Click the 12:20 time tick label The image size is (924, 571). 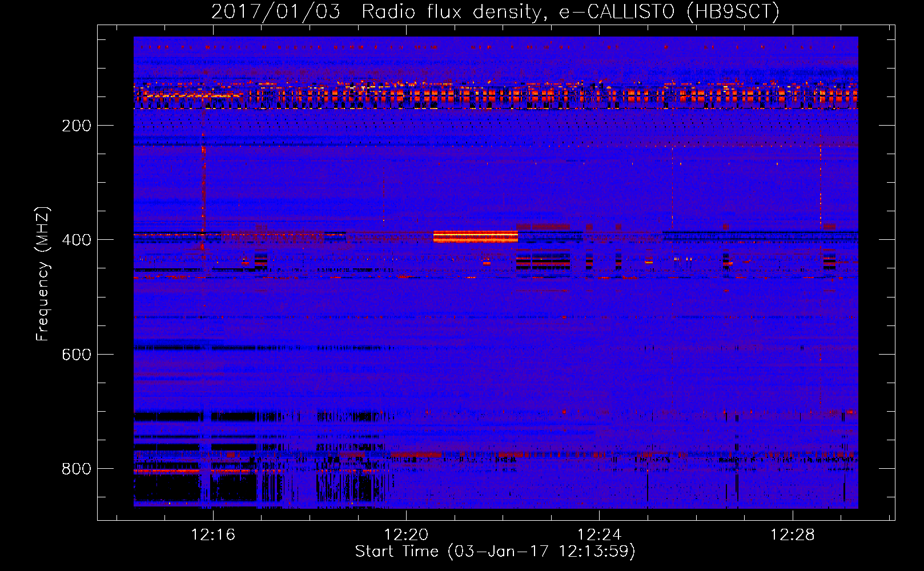coord(406,535)
